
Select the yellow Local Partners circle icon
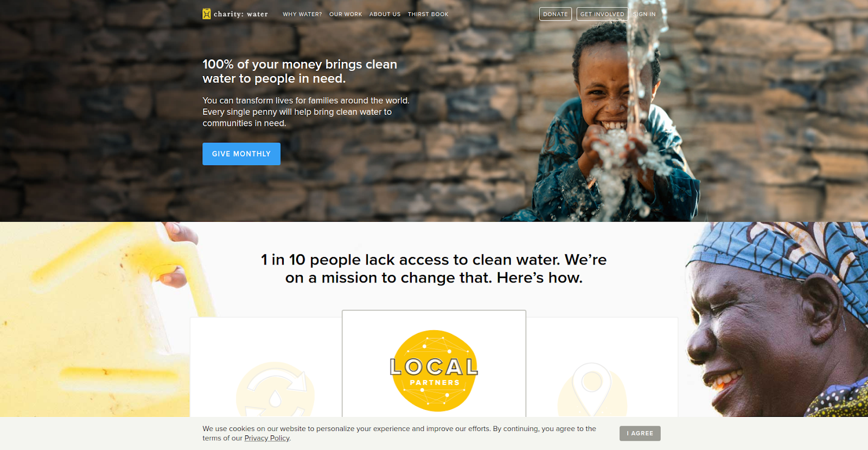[434, 371]
